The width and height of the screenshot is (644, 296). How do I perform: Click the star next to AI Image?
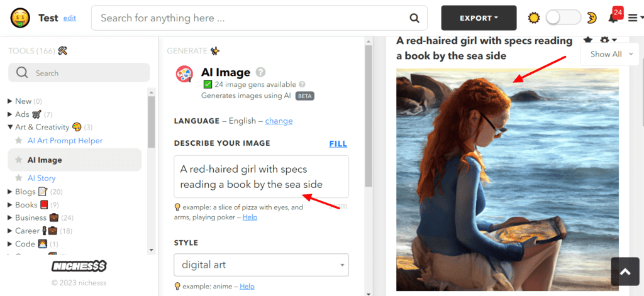click(x=18, y=160)
